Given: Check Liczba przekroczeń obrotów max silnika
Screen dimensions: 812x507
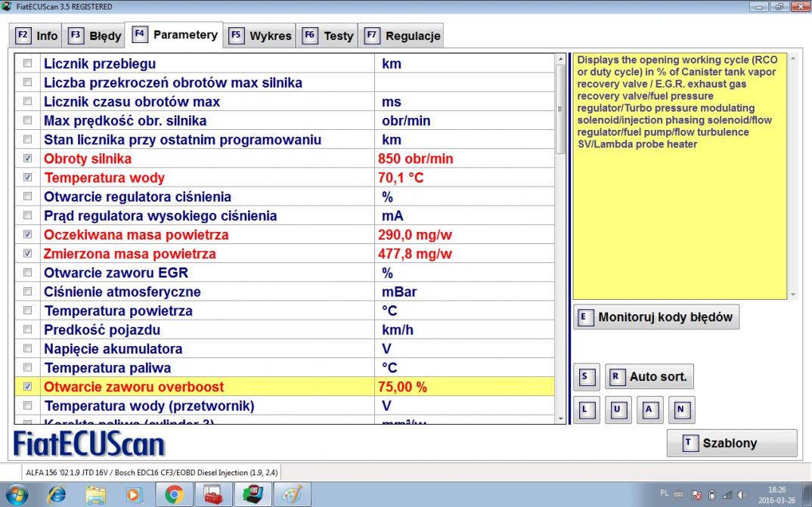Looking at the screenshot, I should tap(27, 82).
